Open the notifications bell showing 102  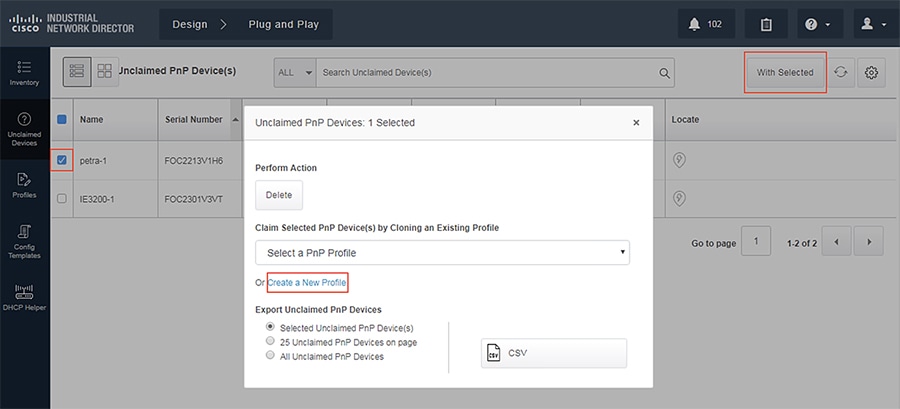coord(706,24)
